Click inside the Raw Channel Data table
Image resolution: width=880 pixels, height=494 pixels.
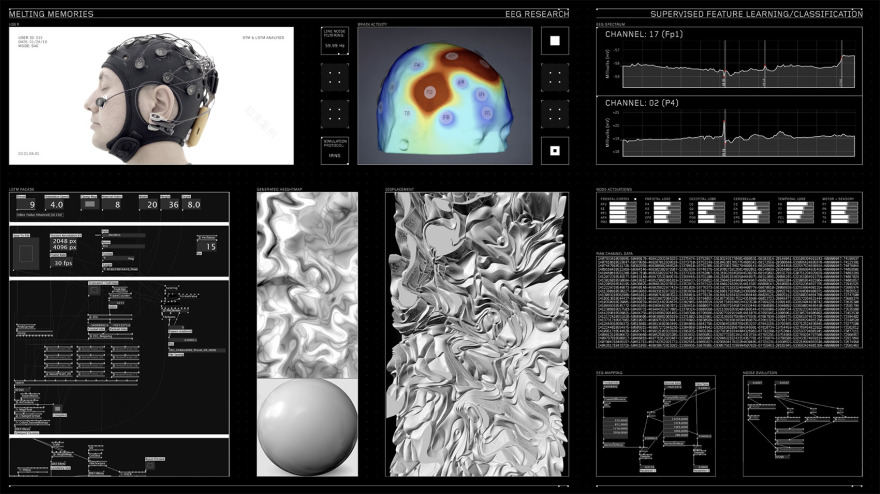727,302
